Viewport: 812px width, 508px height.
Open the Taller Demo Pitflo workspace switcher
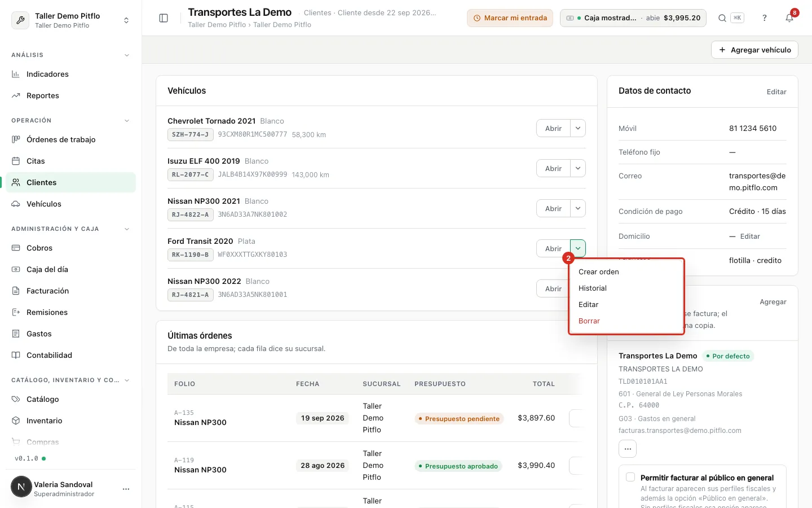(x=71, y=20)
